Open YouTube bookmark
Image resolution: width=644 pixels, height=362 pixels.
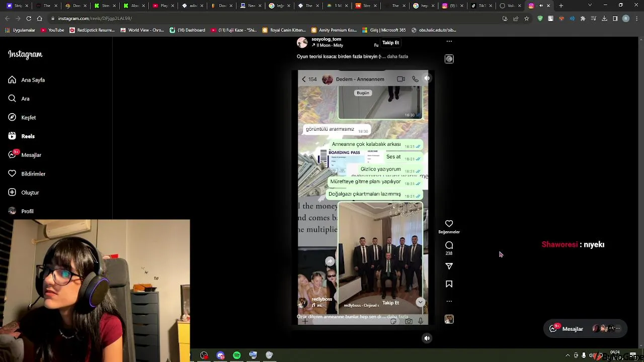[52, 30]
